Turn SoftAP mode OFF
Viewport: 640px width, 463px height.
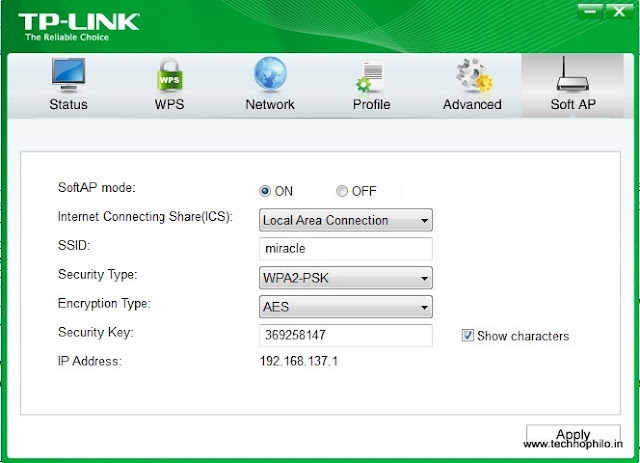point(342,191)
